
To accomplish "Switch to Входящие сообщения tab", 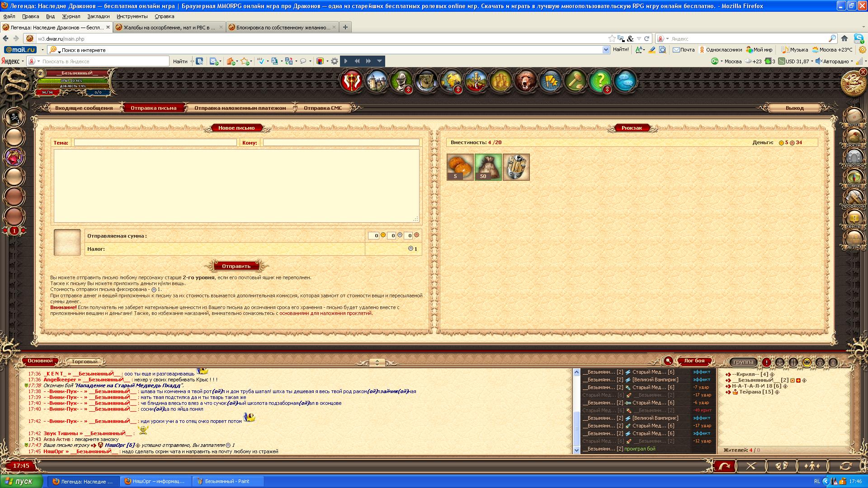I will (84, 108).
